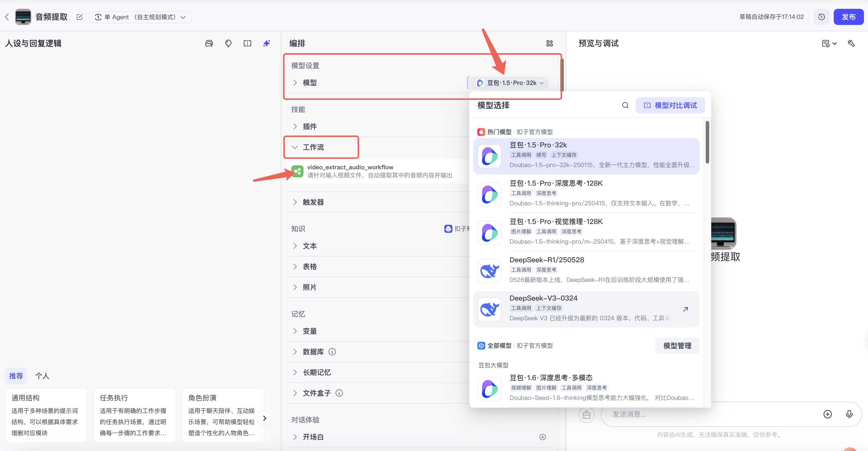
Task: Open the 单 Agent mode dropdown
Action: pos(141,17)
